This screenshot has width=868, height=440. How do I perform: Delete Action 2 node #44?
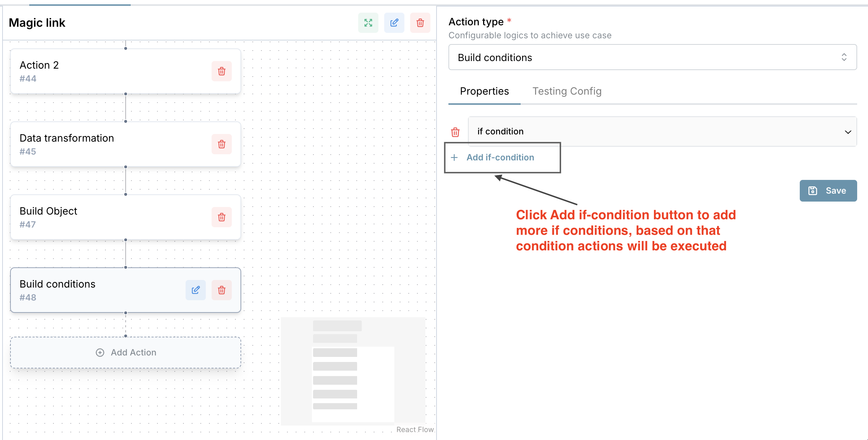pos(221,71)
